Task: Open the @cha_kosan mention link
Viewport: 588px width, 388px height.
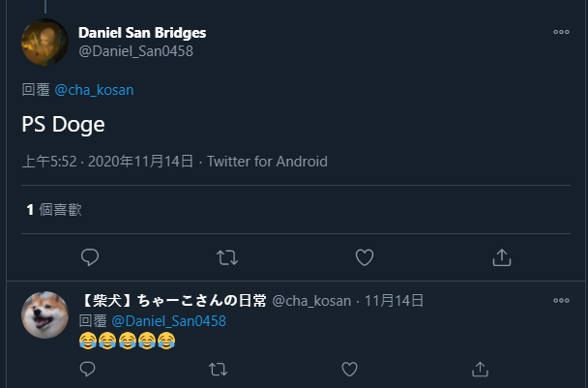Action: point(94,90)
